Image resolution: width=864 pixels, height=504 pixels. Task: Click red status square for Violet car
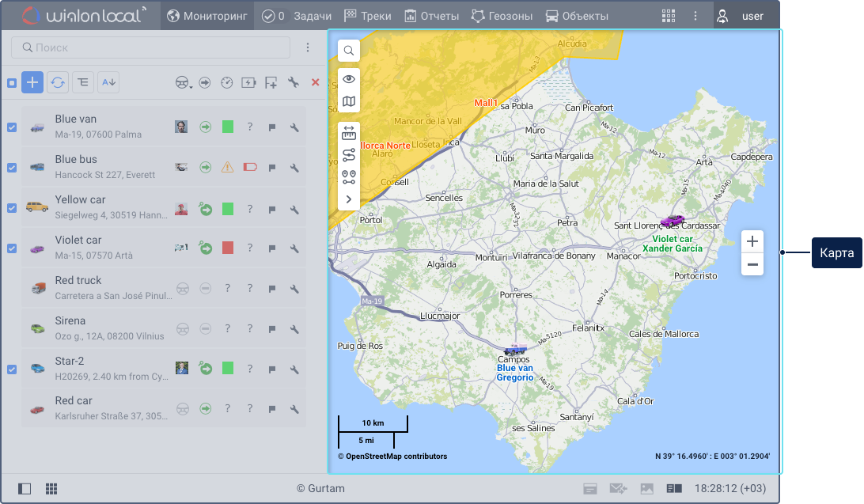coord(228,248)
